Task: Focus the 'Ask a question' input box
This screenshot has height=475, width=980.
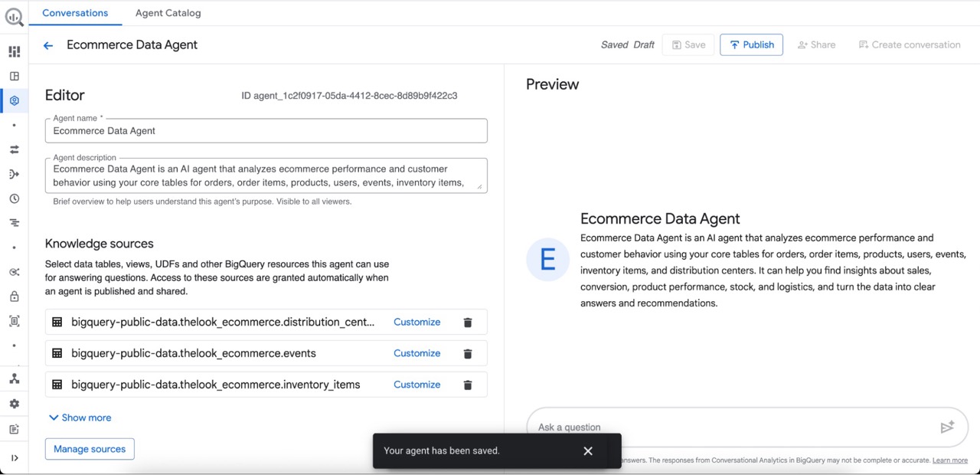Action: click(727, 427)
